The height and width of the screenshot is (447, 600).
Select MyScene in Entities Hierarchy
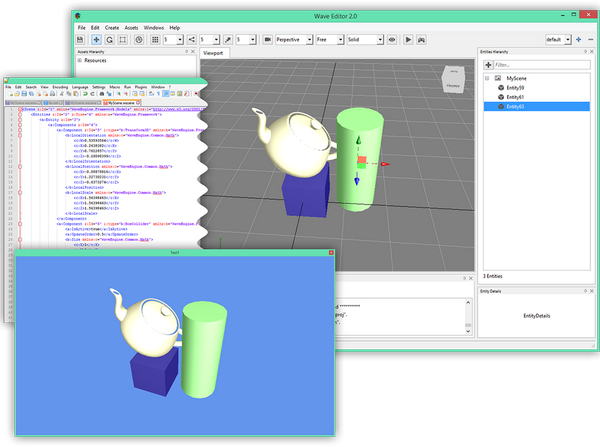[516, 78]
